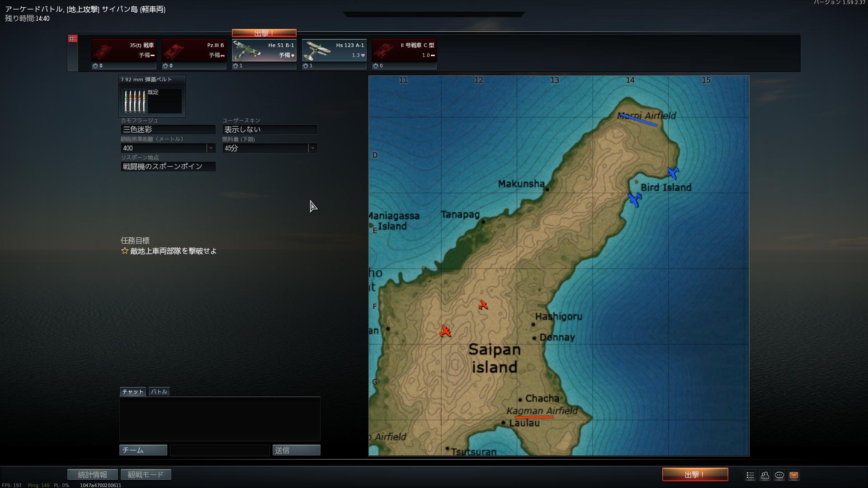Click the upper blue plane marker on the map
Screen dimensions: 868x488
pyautogui.click(x=673, y=173)
